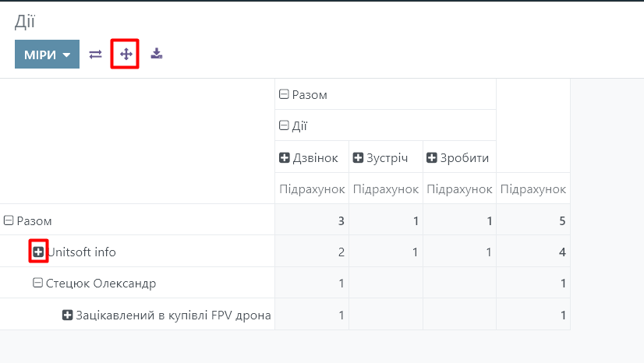Expand the Зустріч column
The width and height of the screenshot is (644, 363).
[x=380, y=158]
